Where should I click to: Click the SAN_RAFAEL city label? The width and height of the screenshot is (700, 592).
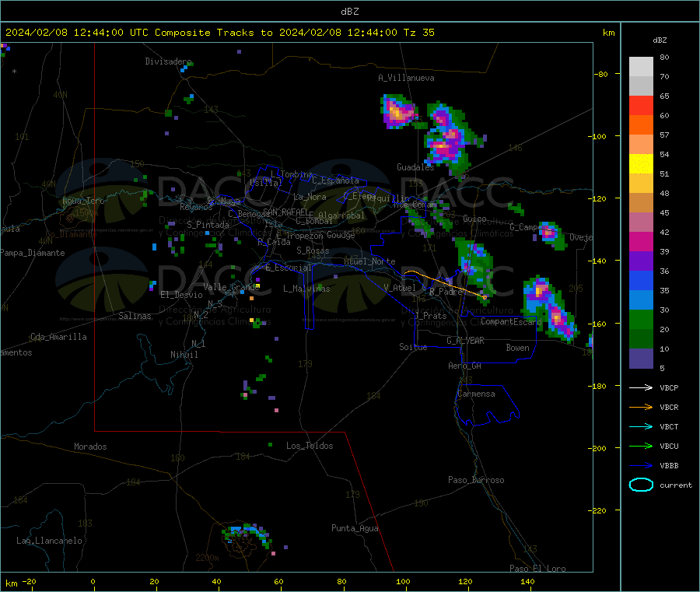click(x=285, y=212)
